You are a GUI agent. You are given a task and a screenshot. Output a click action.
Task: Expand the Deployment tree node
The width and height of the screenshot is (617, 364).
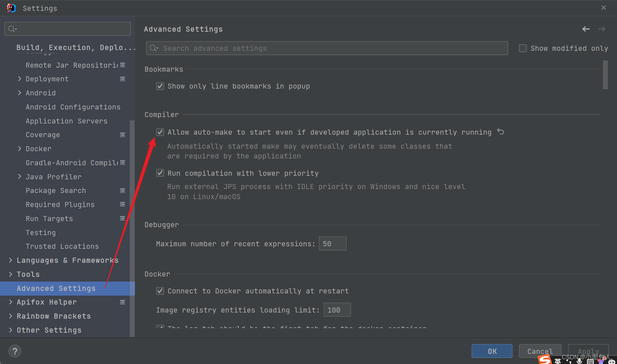[19, 79]
